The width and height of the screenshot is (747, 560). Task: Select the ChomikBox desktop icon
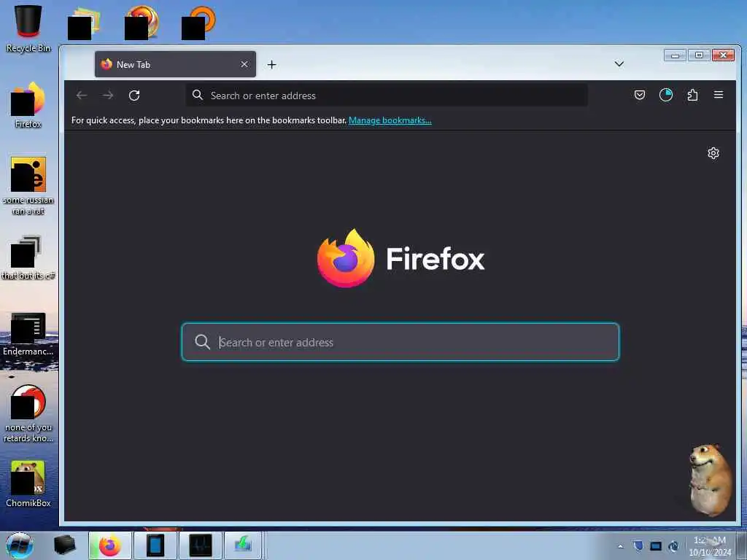click(28, 484)
